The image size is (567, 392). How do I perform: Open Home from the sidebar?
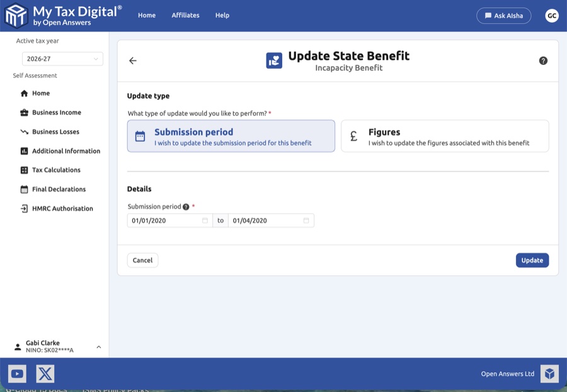click(43, 93)
